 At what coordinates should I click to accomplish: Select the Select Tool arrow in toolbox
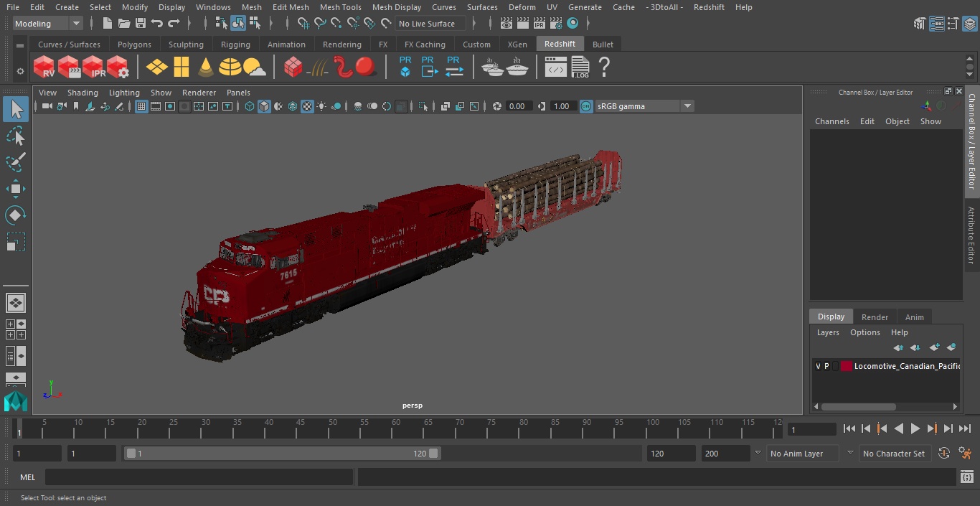(15, 109)
